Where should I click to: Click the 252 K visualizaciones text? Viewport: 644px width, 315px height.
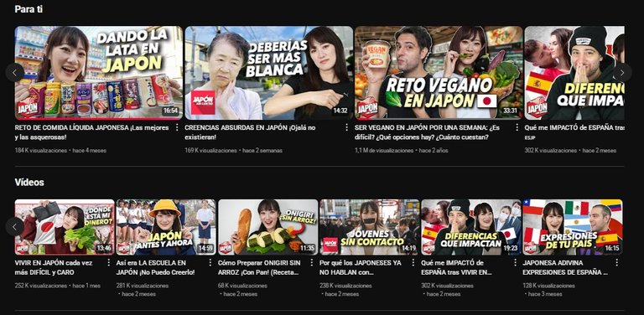click(40, 286)
